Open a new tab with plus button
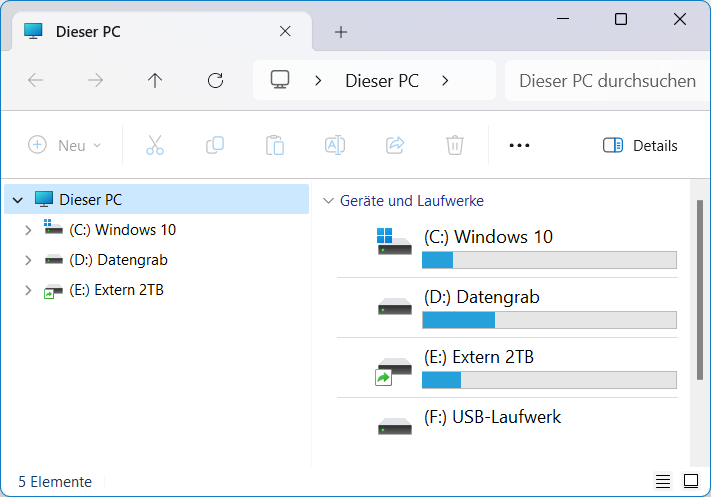The height and width of the screenshot is (497, 711). coord(341,32)
